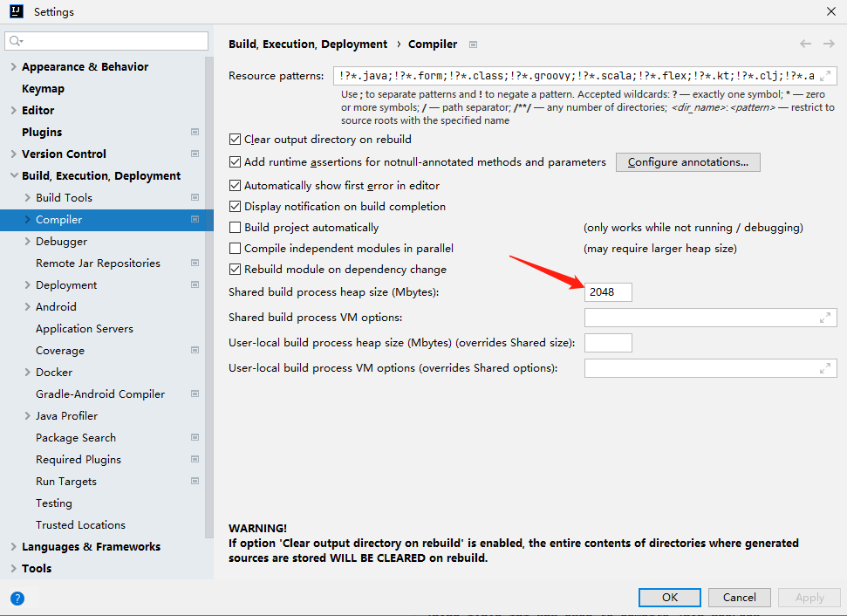847x616 pixels.
Task: Click the IntelliJ IDEA logo in title bar
Action: [x=17, y=11]
